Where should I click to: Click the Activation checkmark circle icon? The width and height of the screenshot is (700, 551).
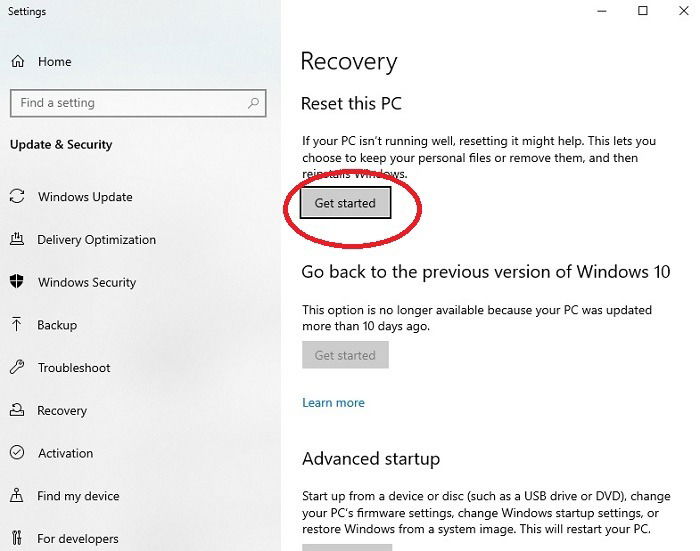pyautogui.click(x=17, y=453)
